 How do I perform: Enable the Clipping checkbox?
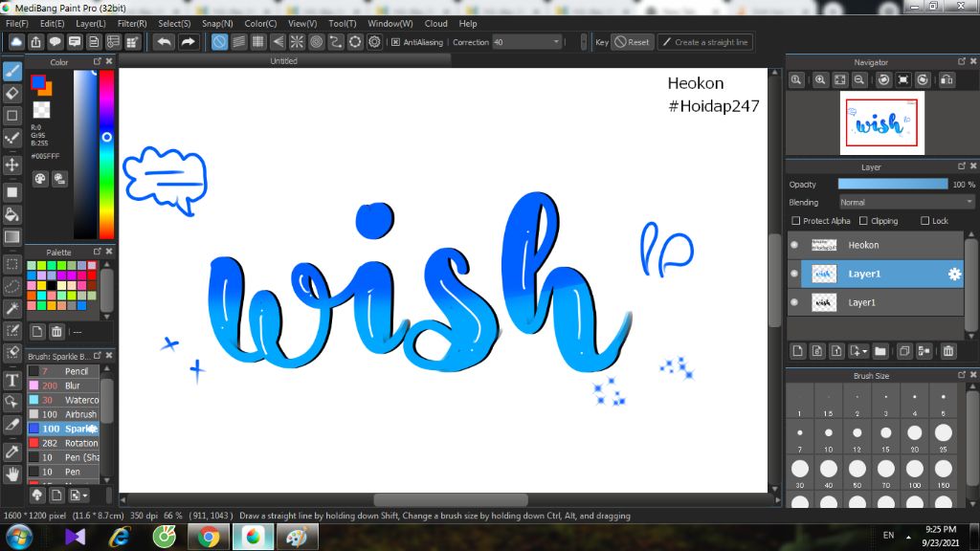863,221
